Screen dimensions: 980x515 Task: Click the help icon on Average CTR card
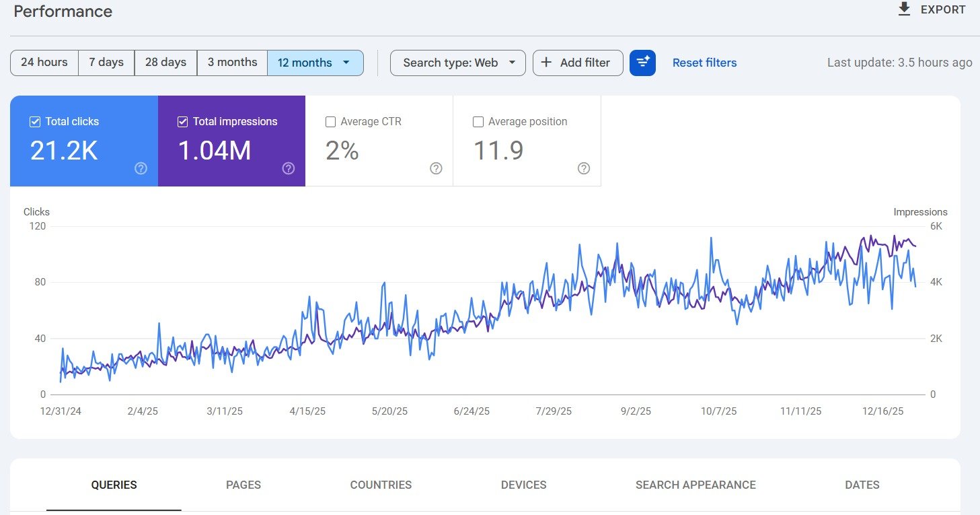436,168
